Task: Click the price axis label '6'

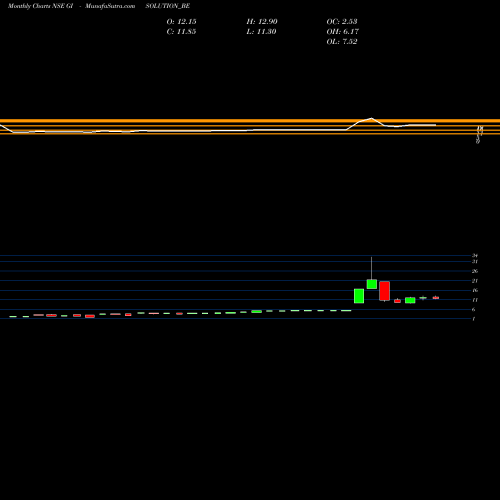Action: [x=474, y=309]
